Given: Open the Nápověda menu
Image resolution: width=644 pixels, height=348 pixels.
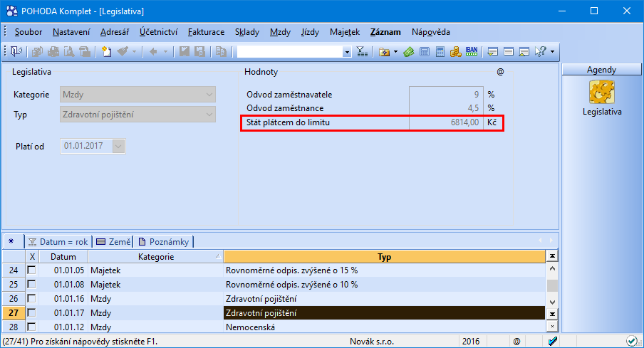Looking at the screenshot, I should point(431,32).
